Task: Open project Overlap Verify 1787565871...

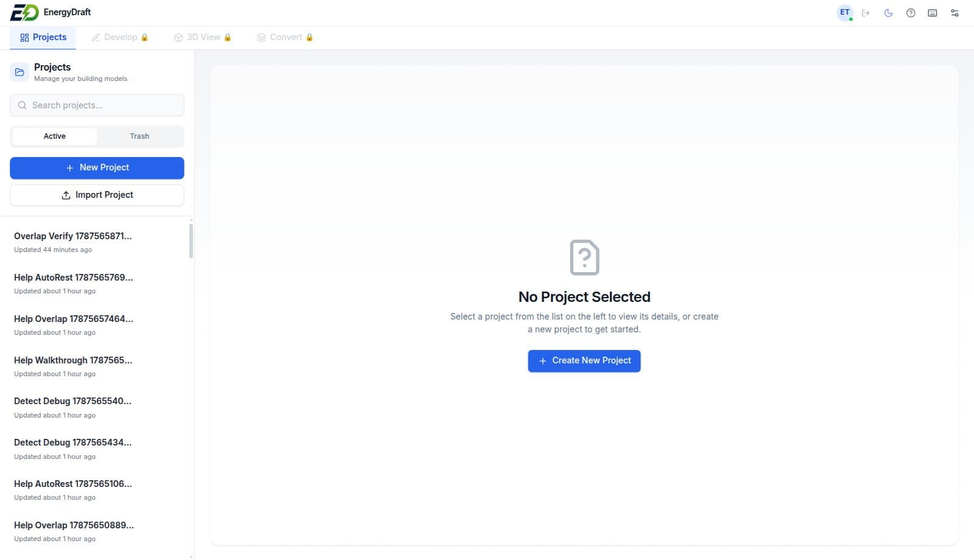Action: (94, 242)
